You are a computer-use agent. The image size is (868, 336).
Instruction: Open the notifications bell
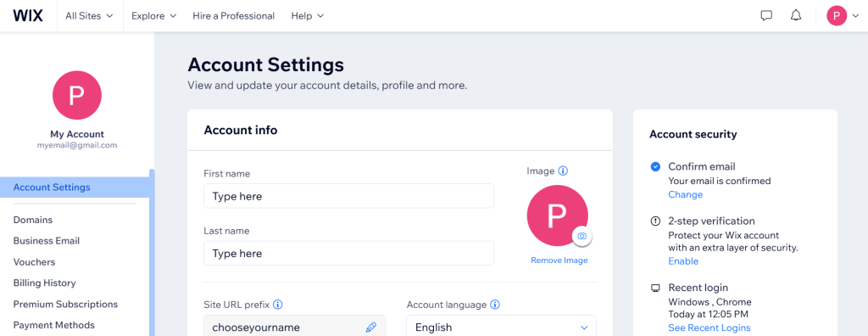point(796,15)
